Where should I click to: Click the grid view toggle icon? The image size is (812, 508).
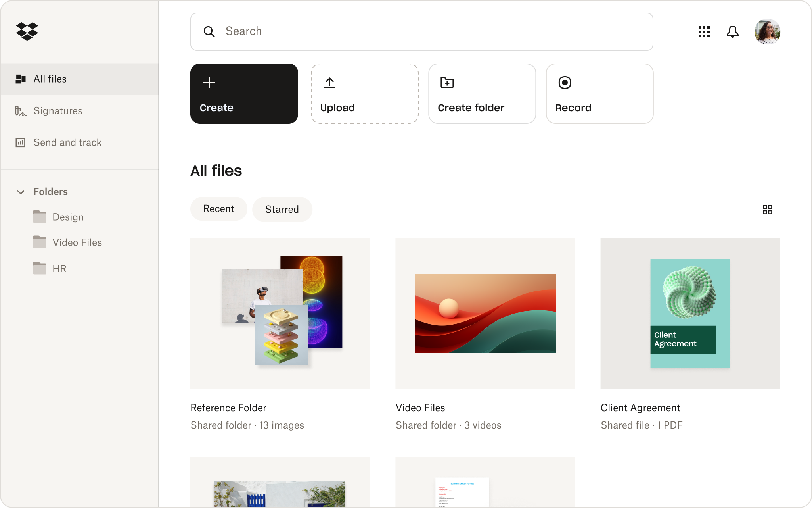tap(768, 210)
